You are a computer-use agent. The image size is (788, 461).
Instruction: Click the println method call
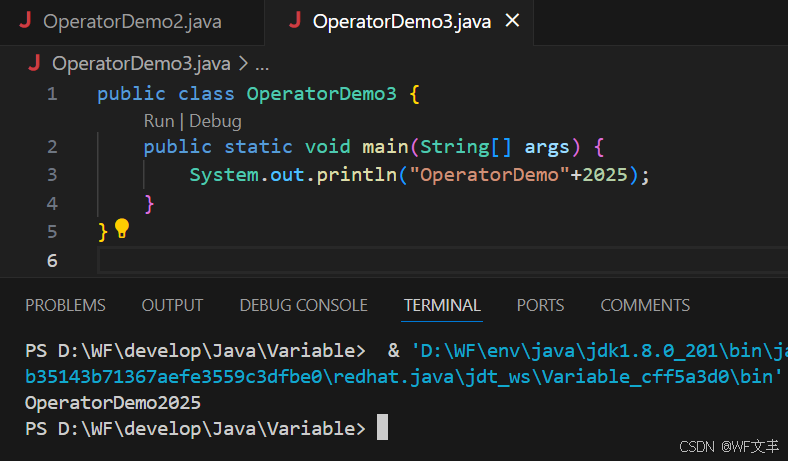tap(356, 175)
